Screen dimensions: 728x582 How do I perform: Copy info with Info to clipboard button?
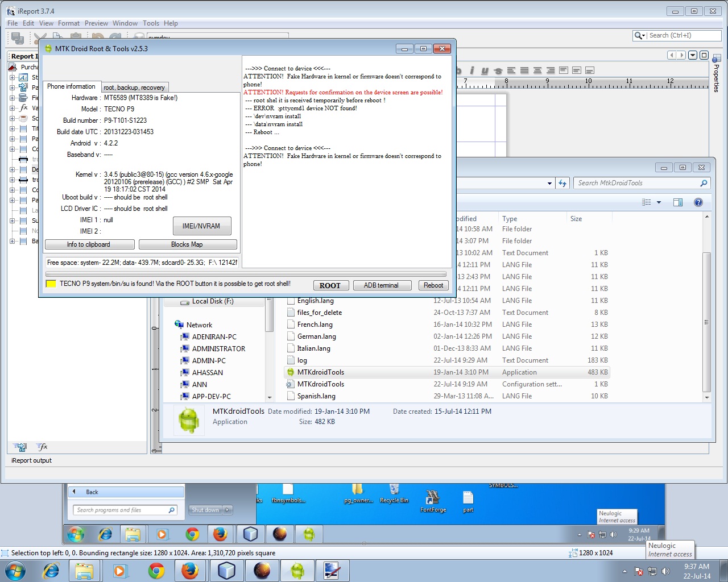pyautogui.click(x=89, y=244)
